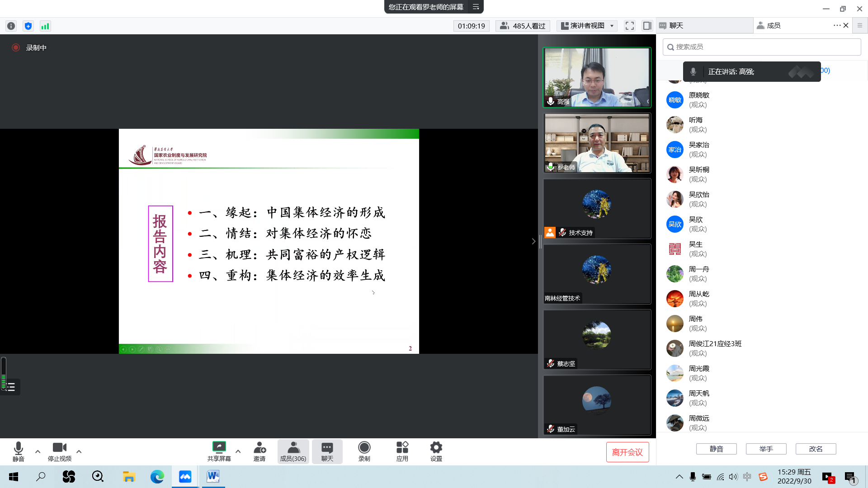Image resolution: width=868 pixels, height=488 pixels.
Task: Open the Settings gear
Action: (x=436, y=451)
